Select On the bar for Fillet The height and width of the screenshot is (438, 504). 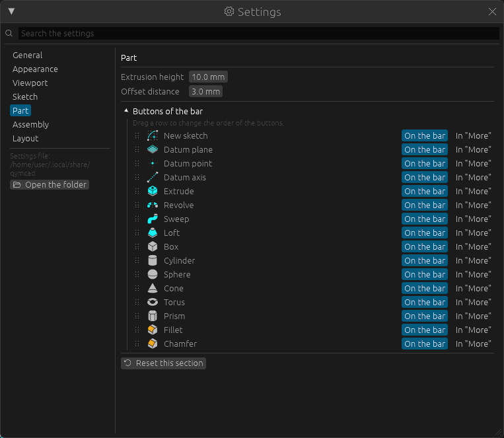pos(425,330)
